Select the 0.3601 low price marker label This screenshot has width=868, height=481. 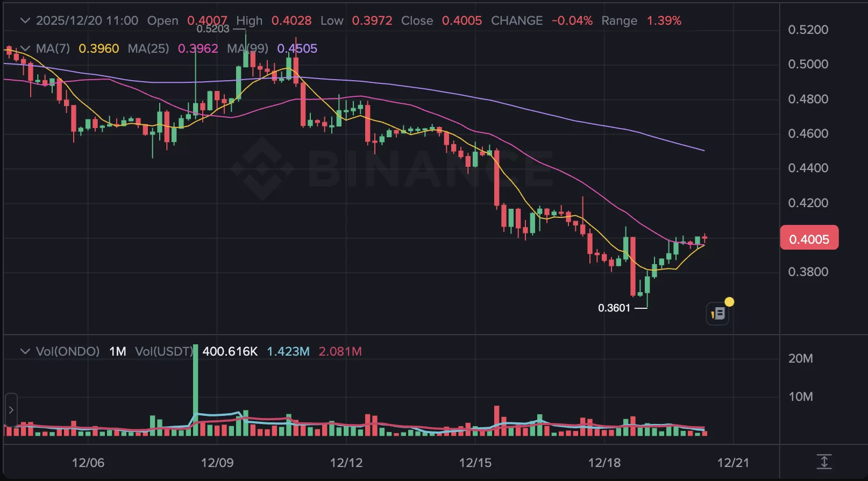click(615, 308)
